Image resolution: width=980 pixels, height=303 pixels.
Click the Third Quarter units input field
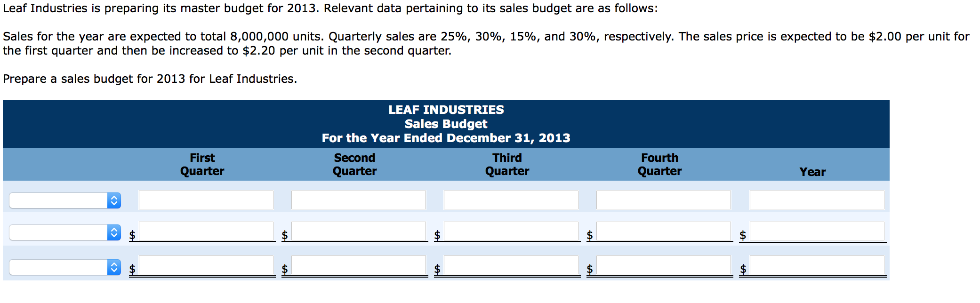[510, 199]
